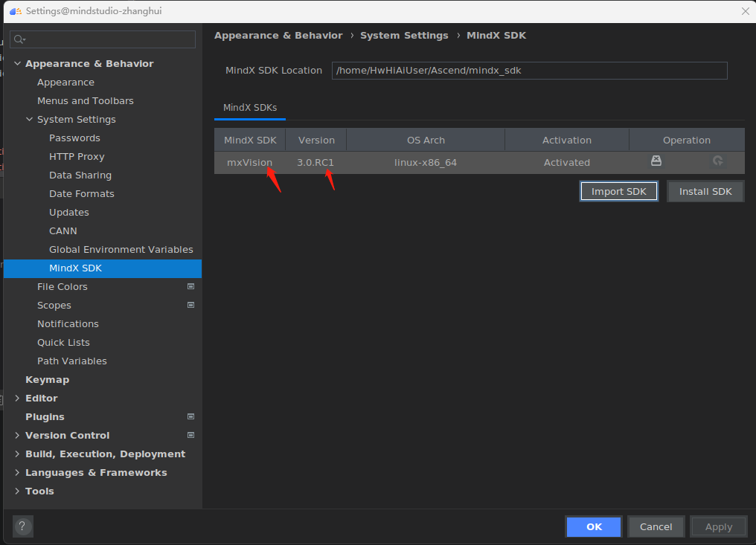Open the Date Formats page
The width and height of the screenshot is (756, 545).
click(x=82, y=194)
